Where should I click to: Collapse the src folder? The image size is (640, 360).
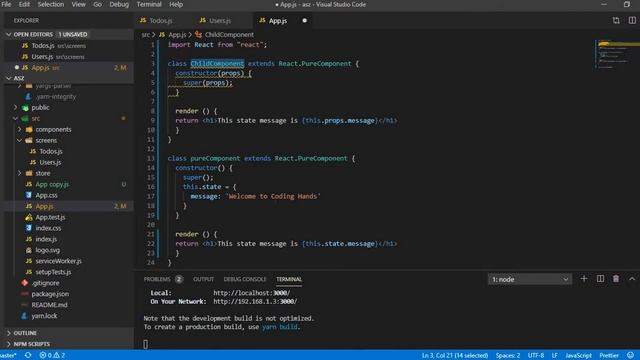36,119
